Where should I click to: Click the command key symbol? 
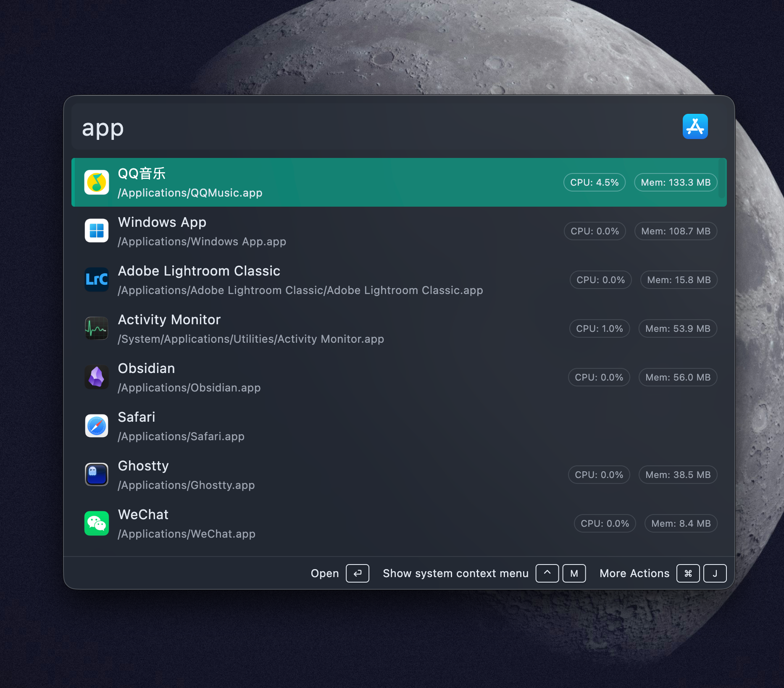(688, 573)
